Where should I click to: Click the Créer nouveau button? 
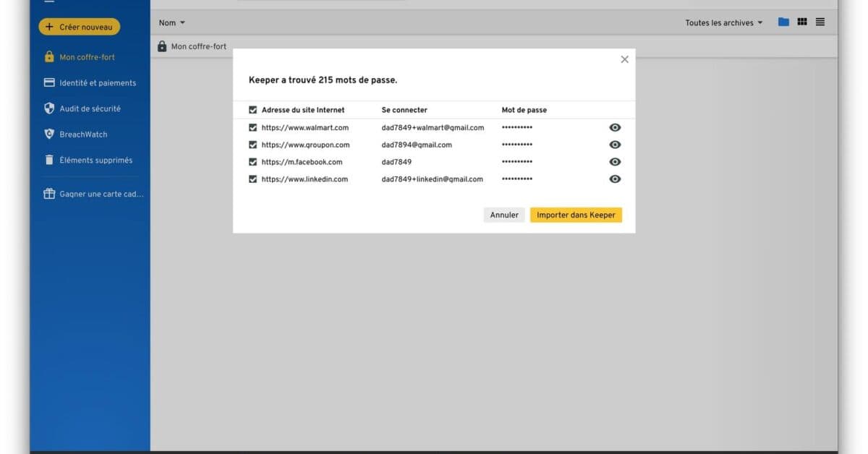pos(80,27)
